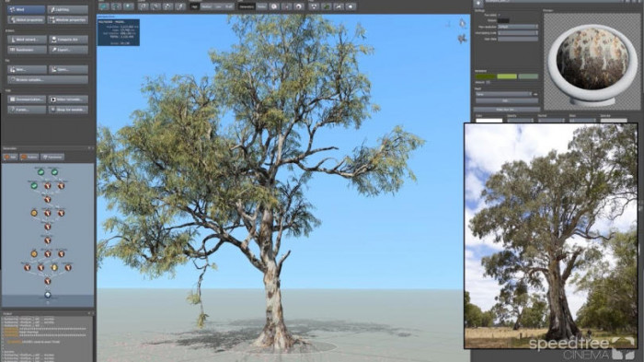Open the Window properties button
This screenshot has width=644, height=362.
[67, 19]
